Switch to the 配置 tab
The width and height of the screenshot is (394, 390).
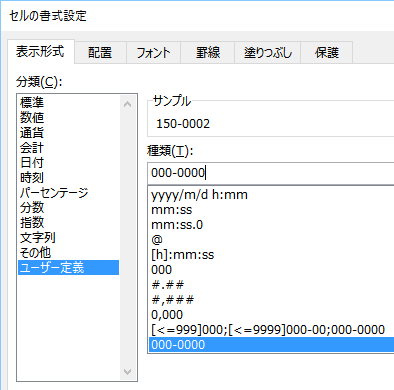pos(100,53)
